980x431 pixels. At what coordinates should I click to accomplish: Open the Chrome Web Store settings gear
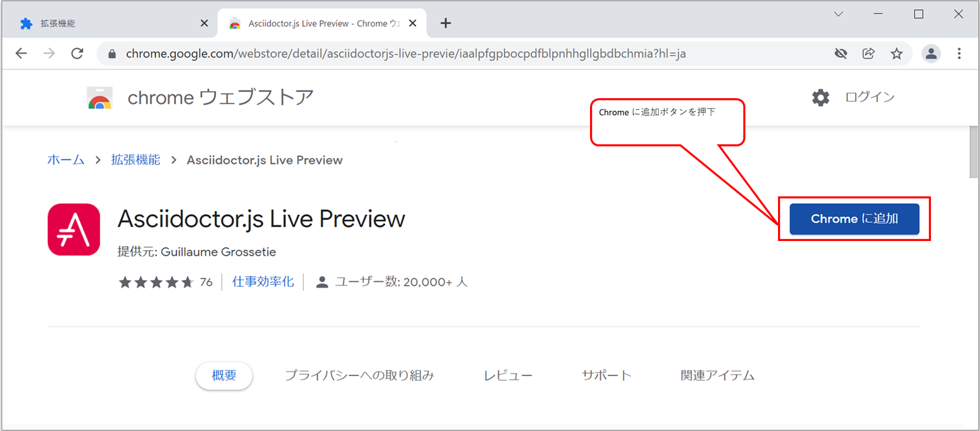[x=820, y=97]
